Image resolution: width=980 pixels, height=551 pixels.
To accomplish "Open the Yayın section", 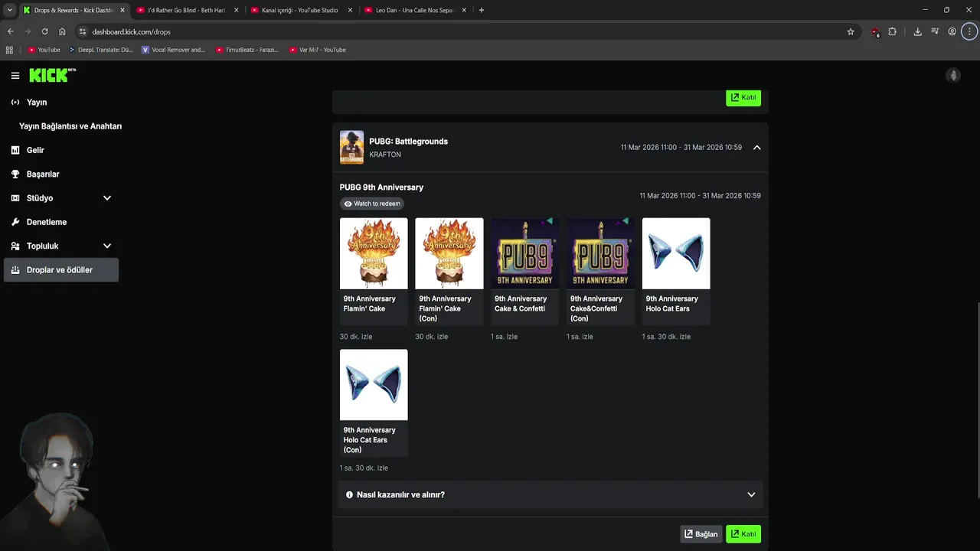I will pyautogui.click(x=37, y=102).
